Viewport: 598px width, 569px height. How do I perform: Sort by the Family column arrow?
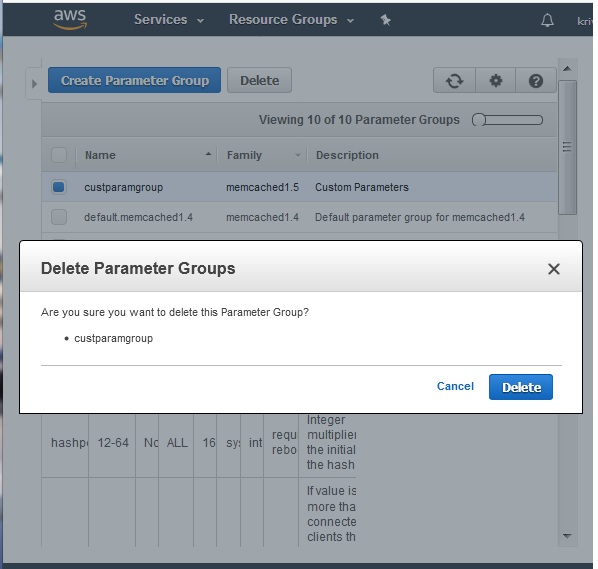point(297,155)
